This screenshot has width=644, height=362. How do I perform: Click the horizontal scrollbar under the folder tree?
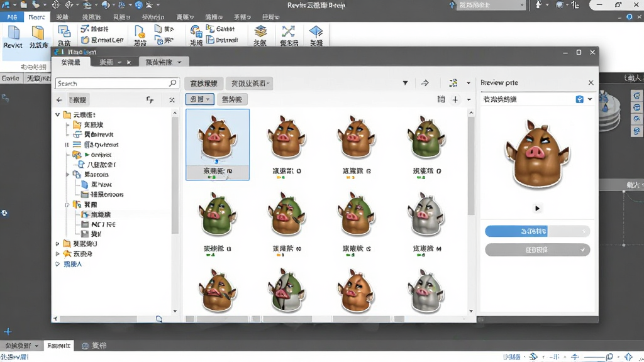click(99, 319)
